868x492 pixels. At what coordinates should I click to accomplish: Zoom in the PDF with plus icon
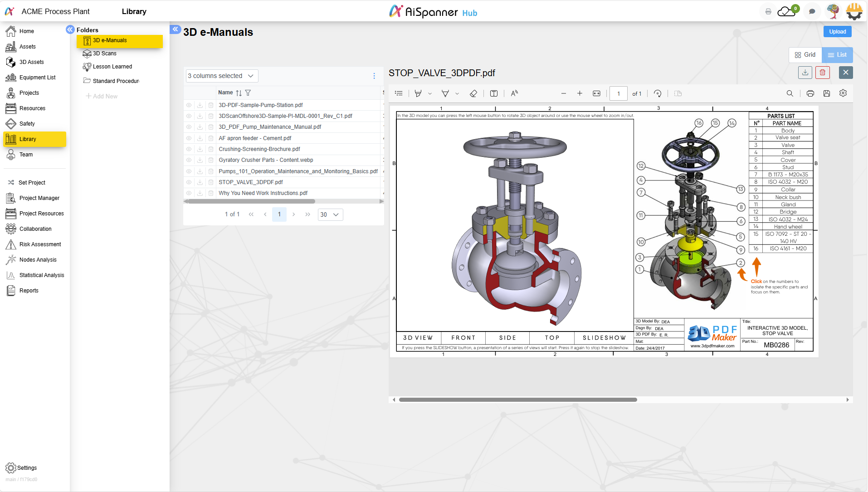580,93
